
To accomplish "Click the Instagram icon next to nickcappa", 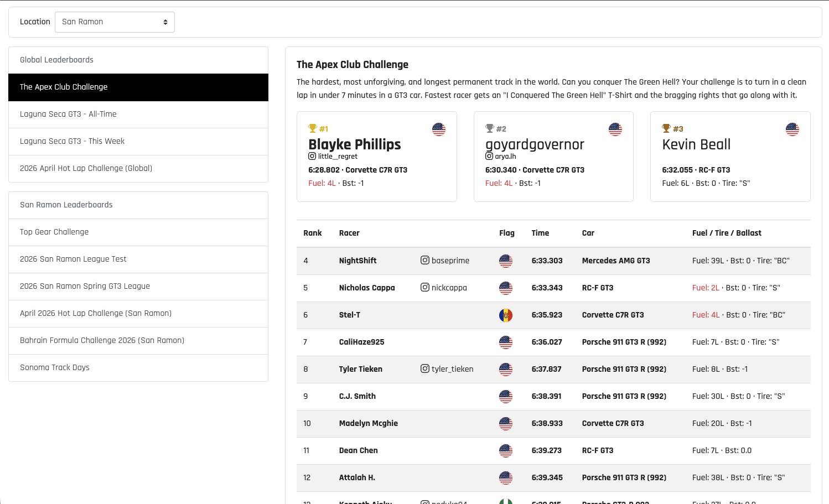I will coord(425,288).
